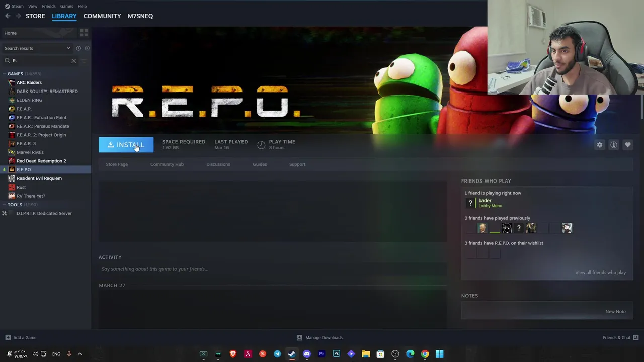Open the Discussions link

click(x=218, y=164)
